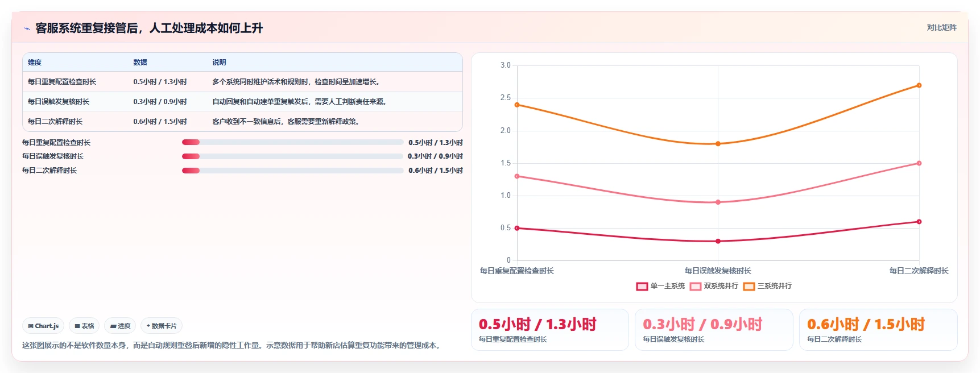Click the 双系统并行 point above 每日误触发复核时长
Viewport: 980px width, 373px height.
click(x=718, y=202)
